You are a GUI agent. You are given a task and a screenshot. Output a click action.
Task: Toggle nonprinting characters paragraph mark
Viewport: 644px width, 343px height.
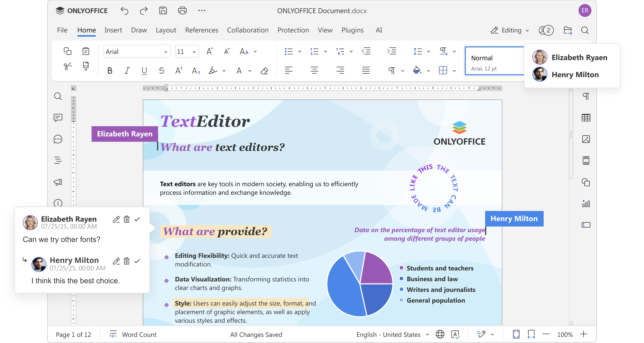(x=391, y=71)
